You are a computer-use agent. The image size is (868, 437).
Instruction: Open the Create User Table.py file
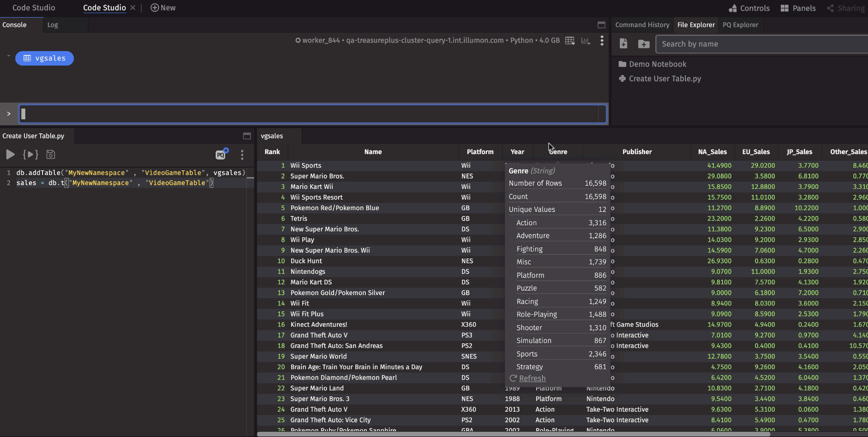660,79
